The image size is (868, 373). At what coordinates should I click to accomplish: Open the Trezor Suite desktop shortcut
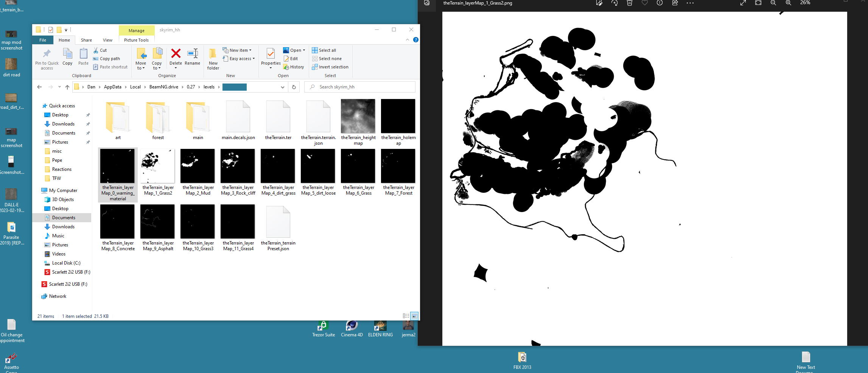tap(324, 329)
